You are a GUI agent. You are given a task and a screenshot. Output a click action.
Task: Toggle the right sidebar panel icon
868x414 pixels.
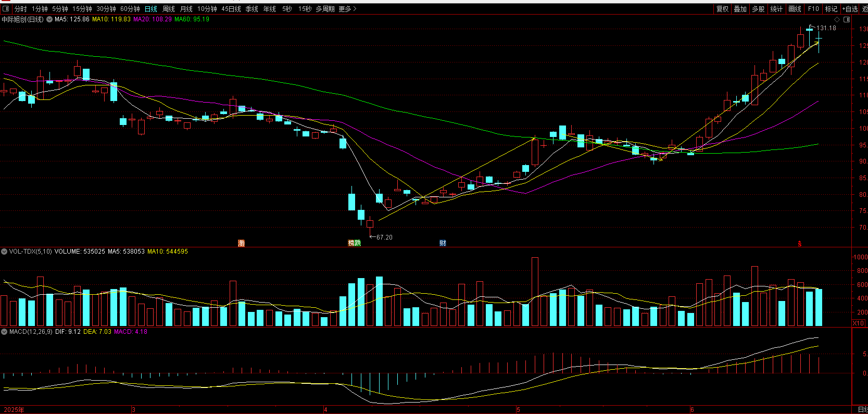tap(847, 19)
